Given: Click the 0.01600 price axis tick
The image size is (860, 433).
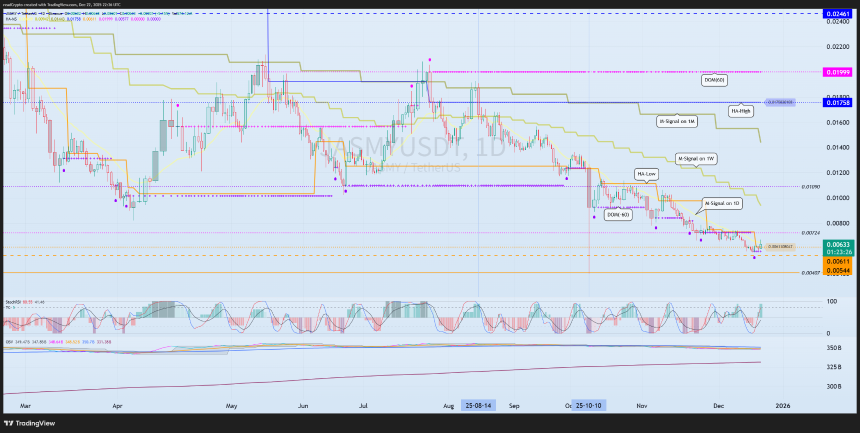Looking at the screenshot, I should pos(836,122).
